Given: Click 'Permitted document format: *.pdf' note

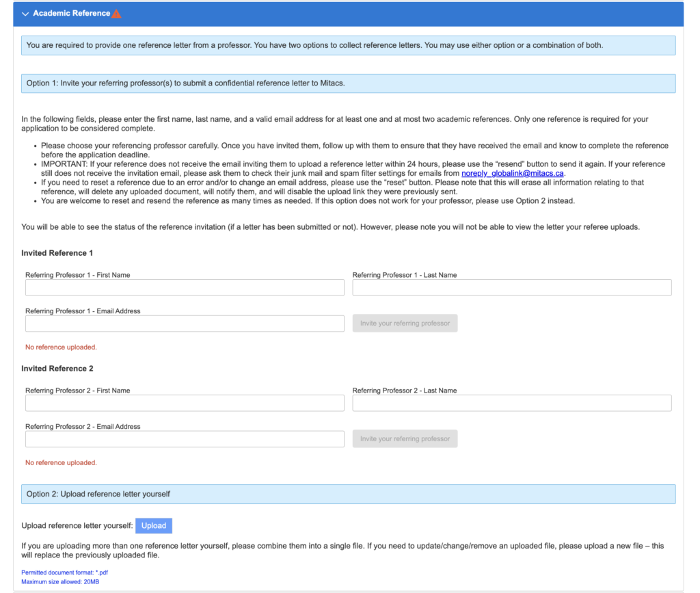Looking at the screenshot, I should (65, 572).
